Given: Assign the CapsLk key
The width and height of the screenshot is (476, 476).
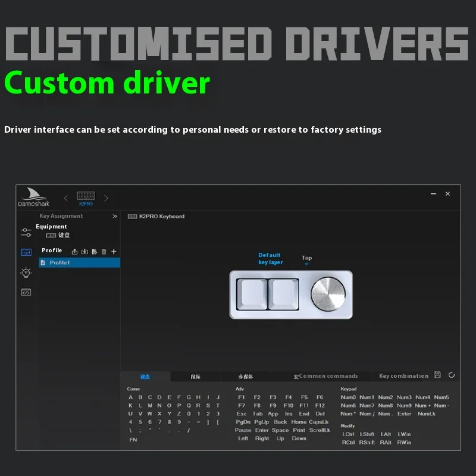Looking at the screenshot, I should 318,422.
